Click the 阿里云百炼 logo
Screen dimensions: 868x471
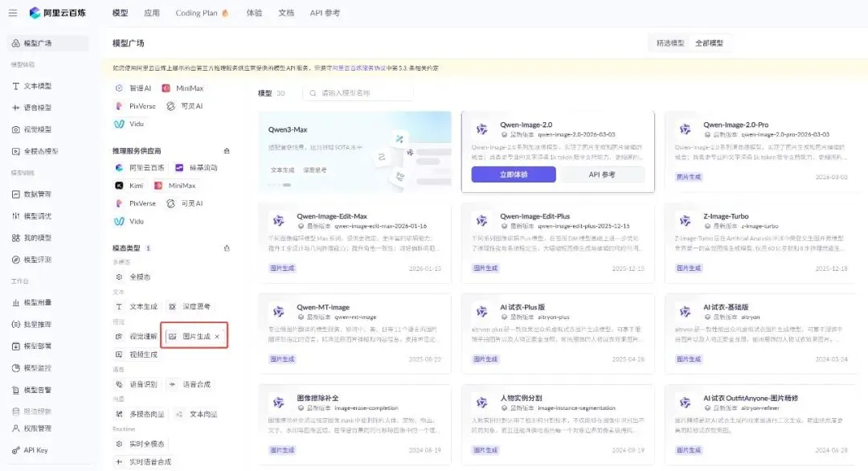(58, 13)
